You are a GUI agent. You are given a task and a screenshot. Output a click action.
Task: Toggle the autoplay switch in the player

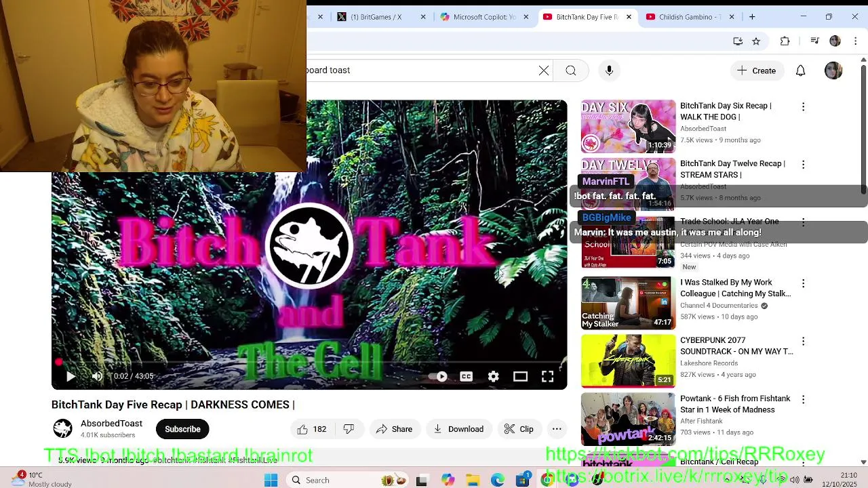(x=439, y=377)
